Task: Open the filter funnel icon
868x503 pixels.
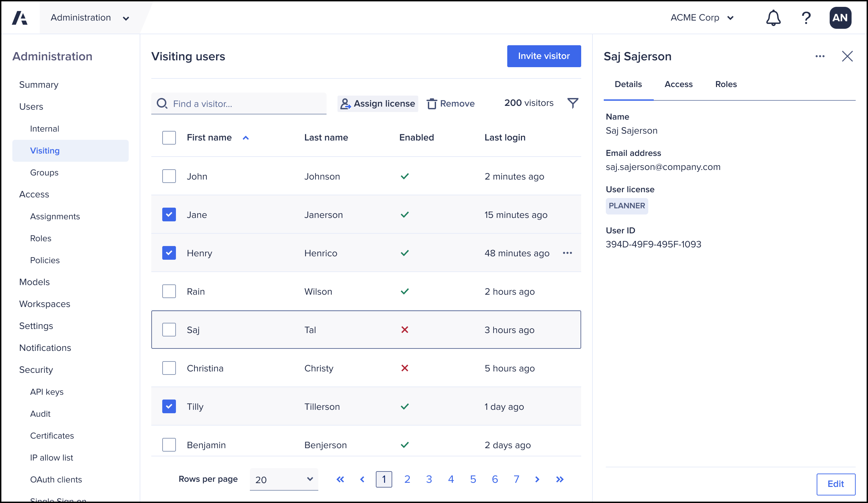Action: (x=573, y=103)
